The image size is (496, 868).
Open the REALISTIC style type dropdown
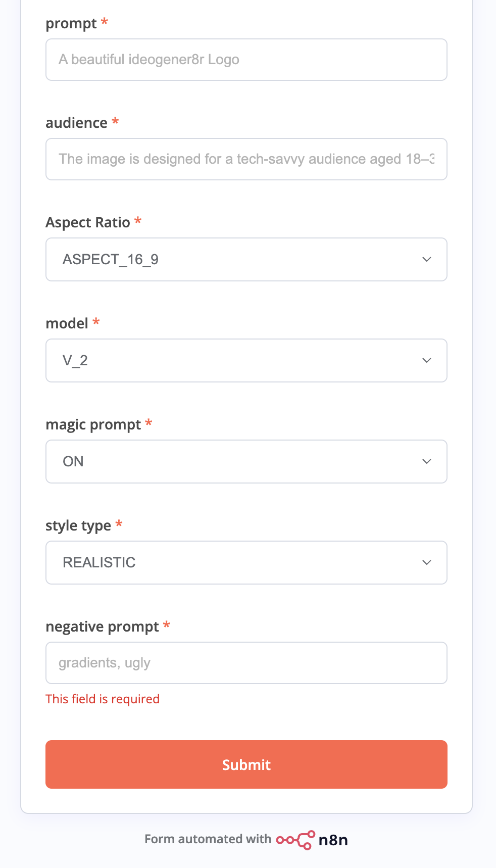(246, 563)
